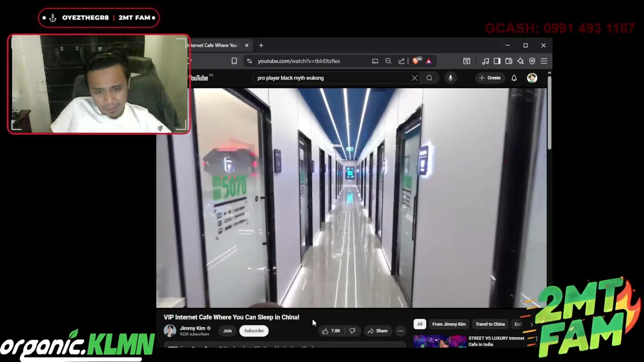Open STREET VS LUXURY Internet Cafe title
644x362 pixels.
[497, 341]
